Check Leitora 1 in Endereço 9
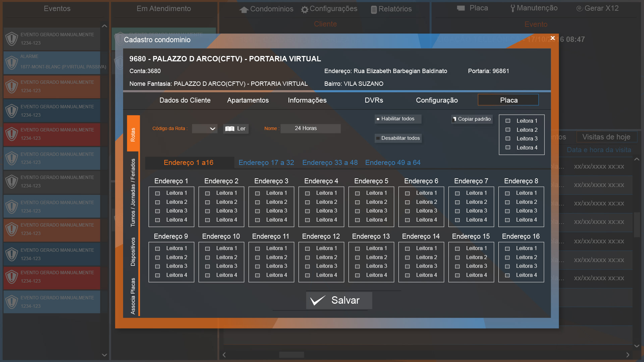644x362 pixels. point(157,249)
